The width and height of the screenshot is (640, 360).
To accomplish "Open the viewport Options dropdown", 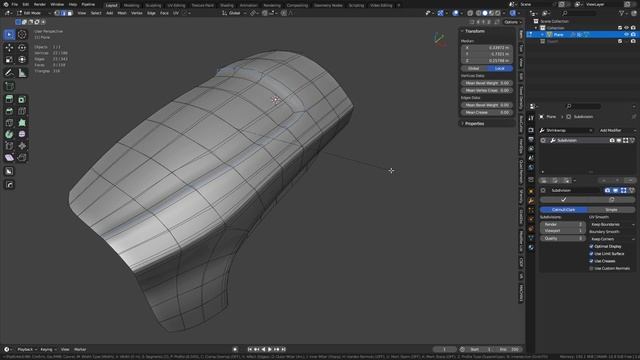I will click(x=513, y=22).
